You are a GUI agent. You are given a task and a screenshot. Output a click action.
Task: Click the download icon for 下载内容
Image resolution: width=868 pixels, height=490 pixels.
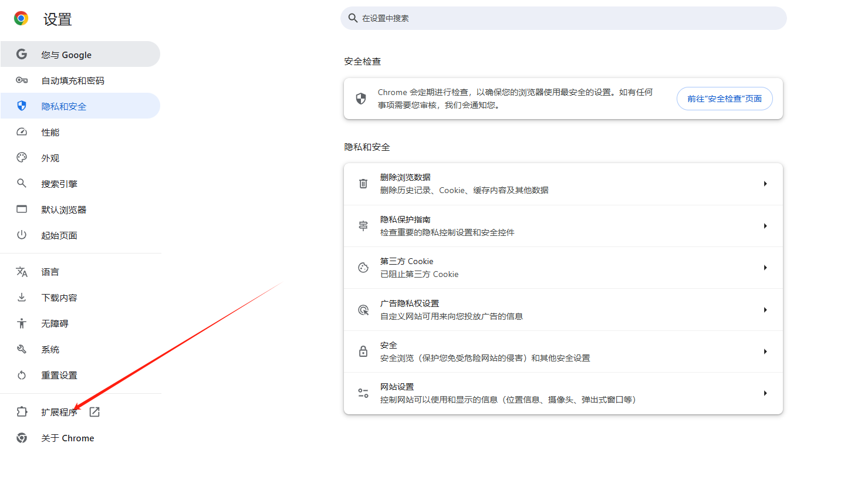[x=22, y=298]
